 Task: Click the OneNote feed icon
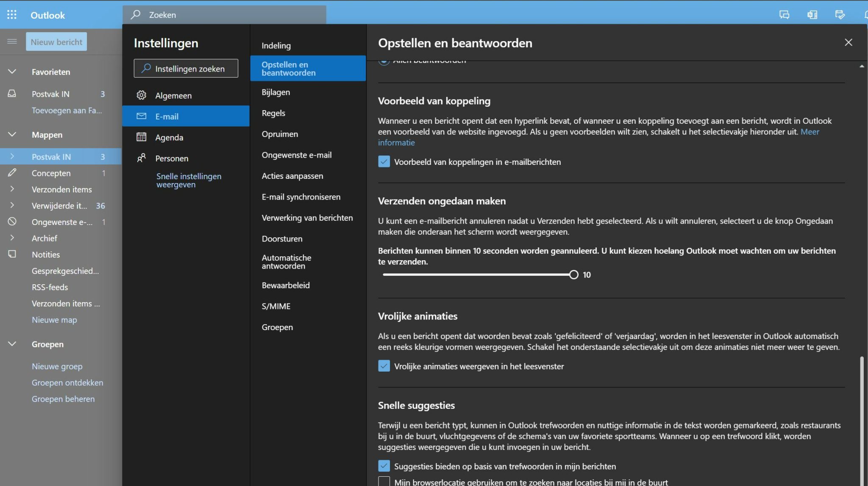click(812, 14)
